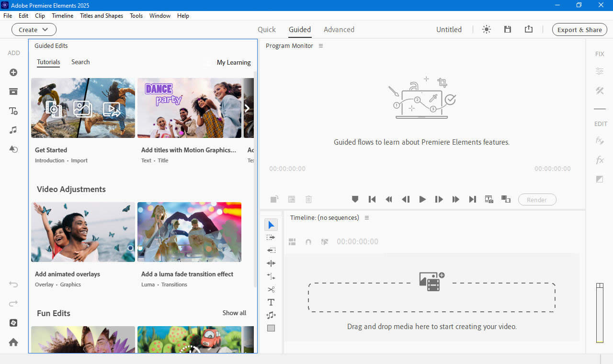Viewport: 613px width, 364px height.
Task: Click the trash delete icon in monitor
Action: 309,199
